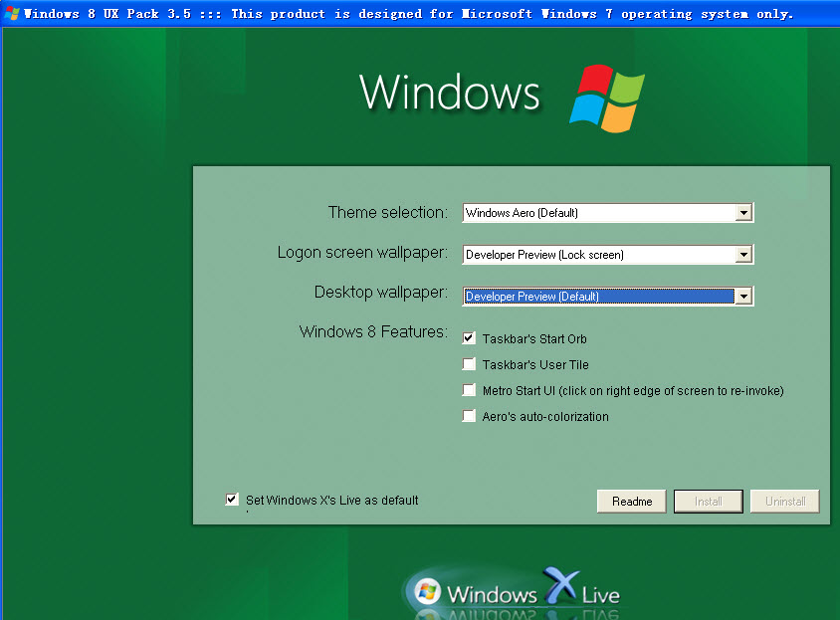Image resolution: width=840 pixels, height=620 pixels.
Task: Open the Theme selection dropdown arrow
Action: (743, 213)
